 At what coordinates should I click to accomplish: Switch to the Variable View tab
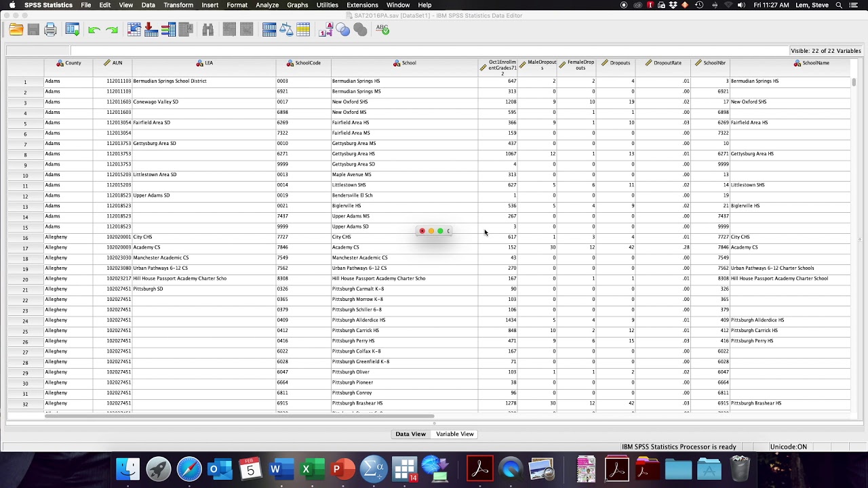click(x=455, y=434)
